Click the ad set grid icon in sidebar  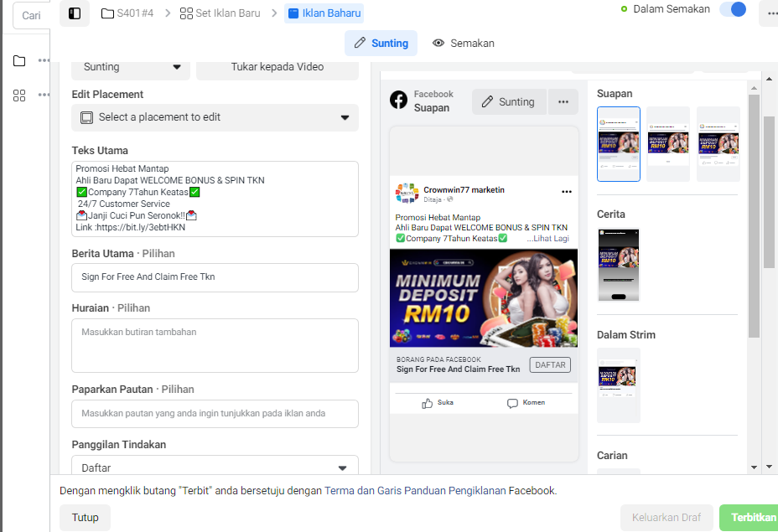(19, 96)
